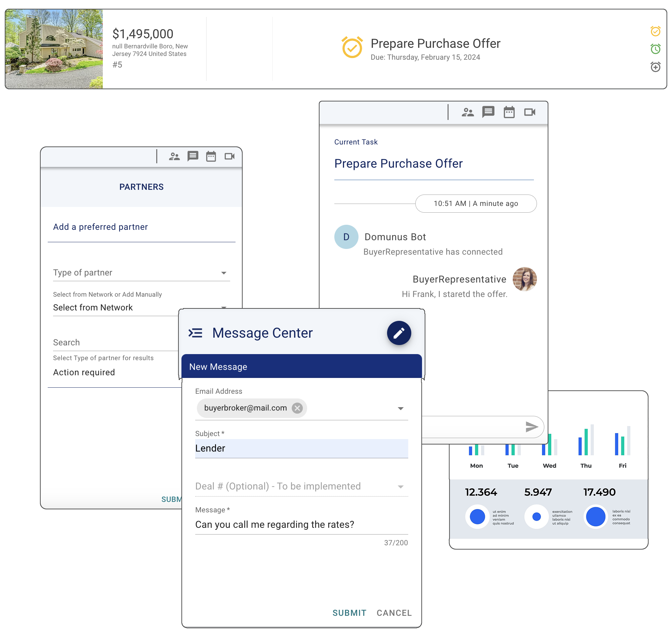Click the orange task-complete alarm icon at top right
This screenshot has width=672, height=640.
click(x=655, y=31)
